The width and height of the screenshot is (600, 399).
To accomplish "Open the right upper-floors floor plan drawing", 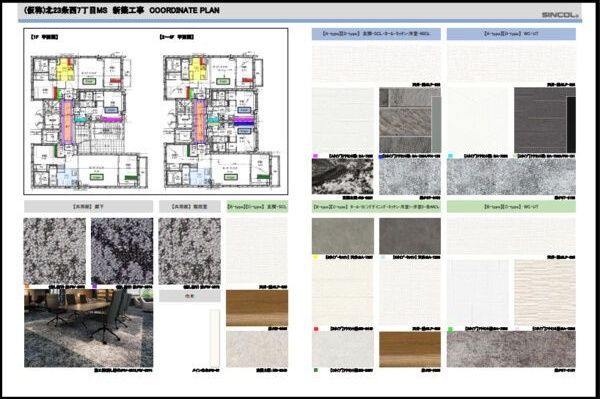I will [x=222, y=122].
